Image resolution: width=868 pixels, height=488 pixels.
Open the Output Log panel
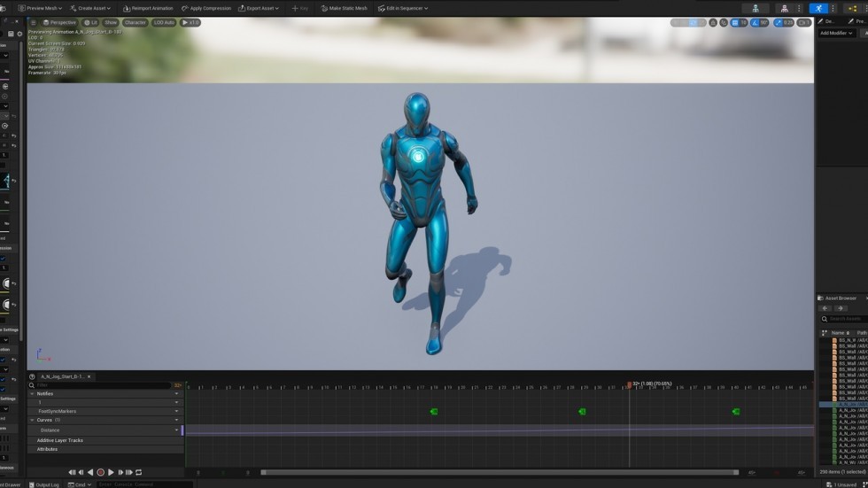coord(44,484)
